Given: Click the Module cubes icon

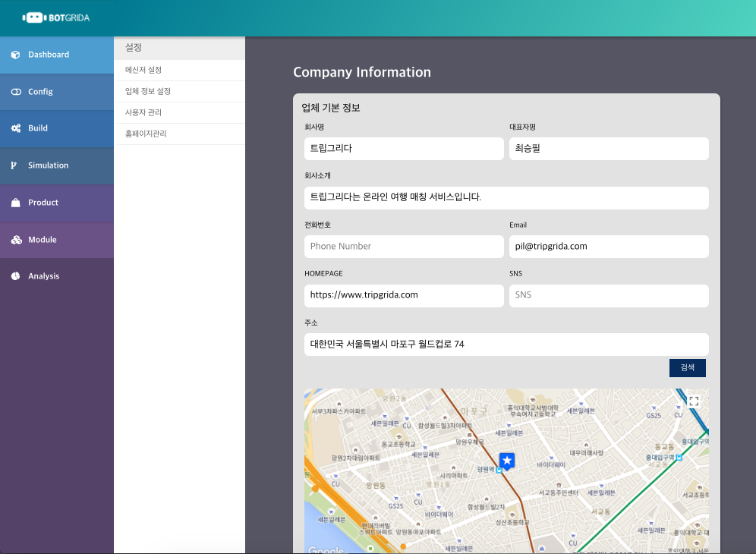Looking at the screenshot, I should (17, 240).
